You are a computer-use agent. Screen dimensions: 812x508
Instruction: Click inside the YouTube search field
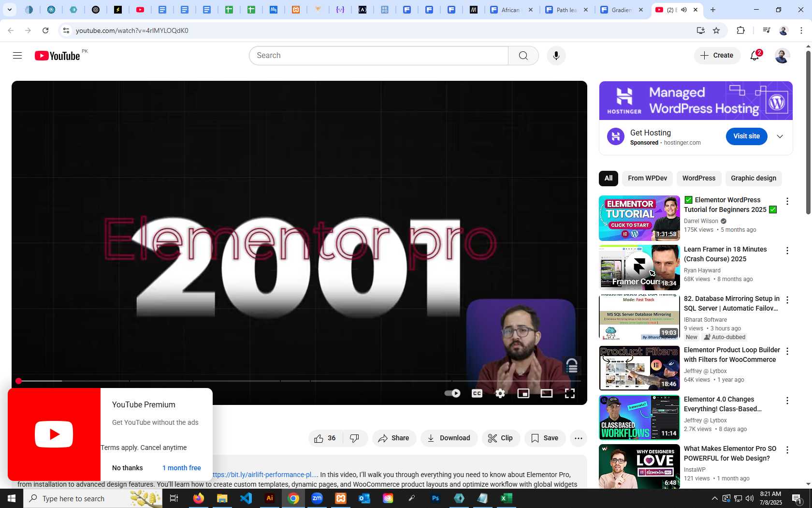coord(379,56)
